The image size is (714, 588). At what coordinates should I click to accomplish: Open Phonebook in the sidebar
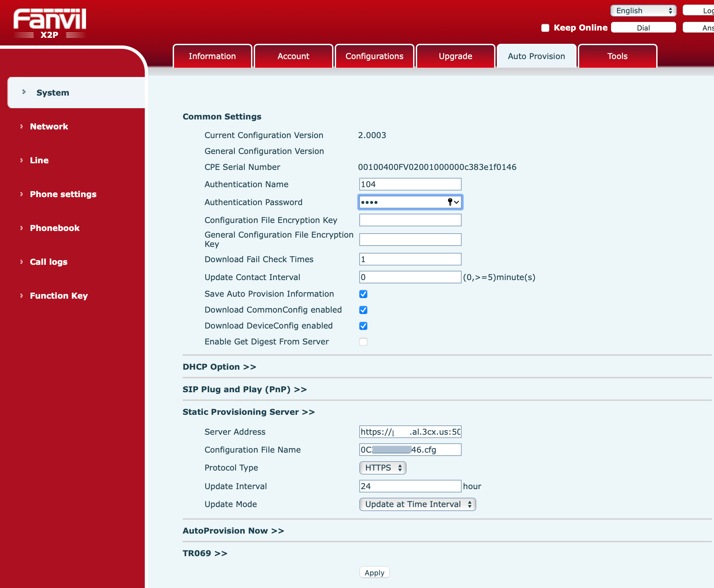pos(54,228)
